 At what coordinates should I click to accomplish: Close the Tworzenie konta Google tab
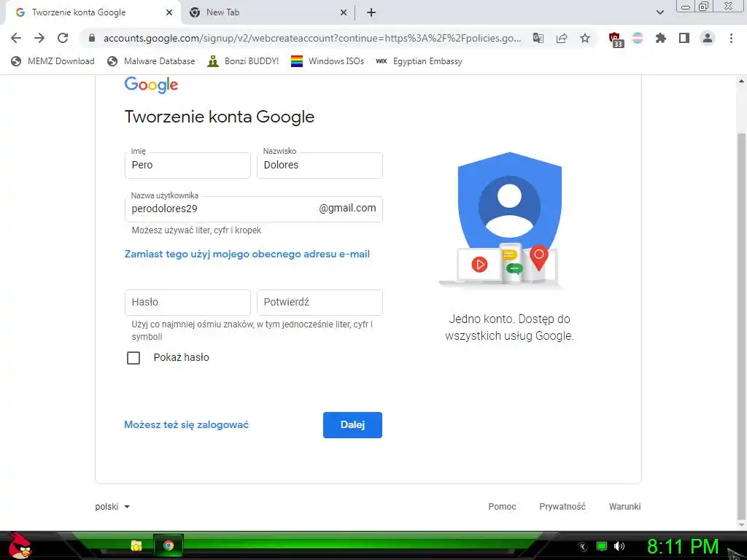tap(169, 12)
